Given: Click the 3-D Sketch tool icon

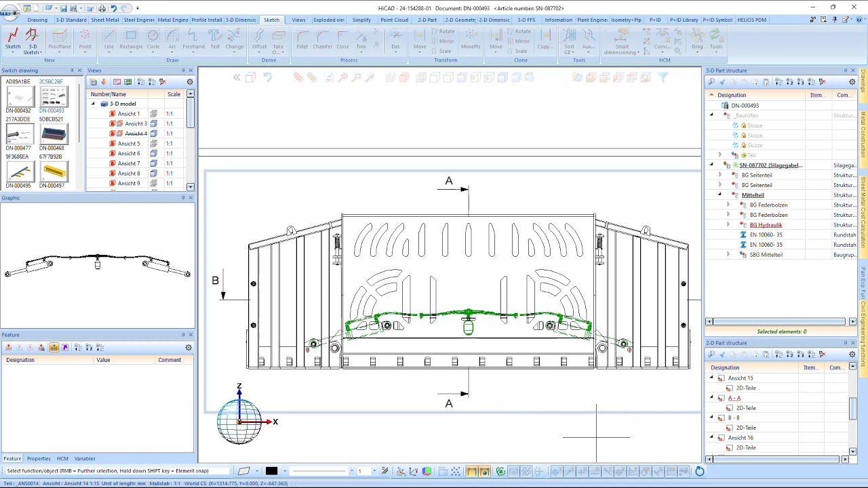Looking at the screenshot, I should point(32,36).
